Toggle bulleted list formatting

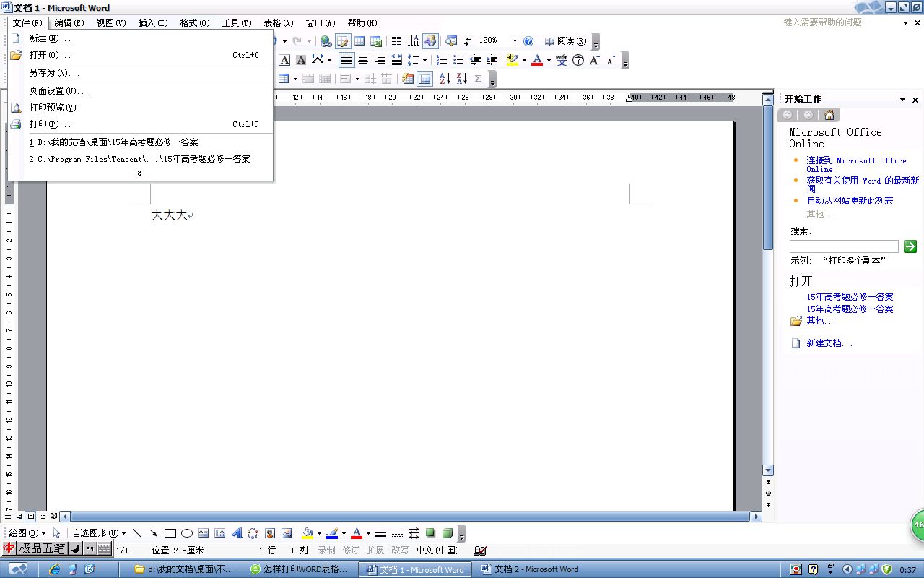click(458, 60)
